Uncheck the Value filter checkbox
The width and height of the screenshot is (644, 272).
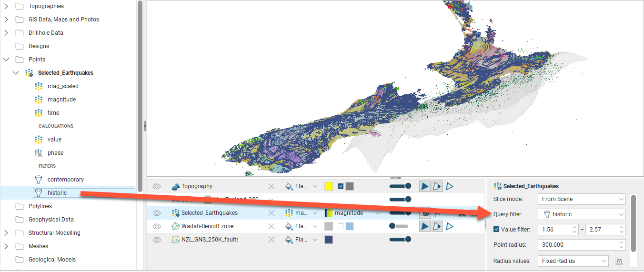click(x=497, y=230)
